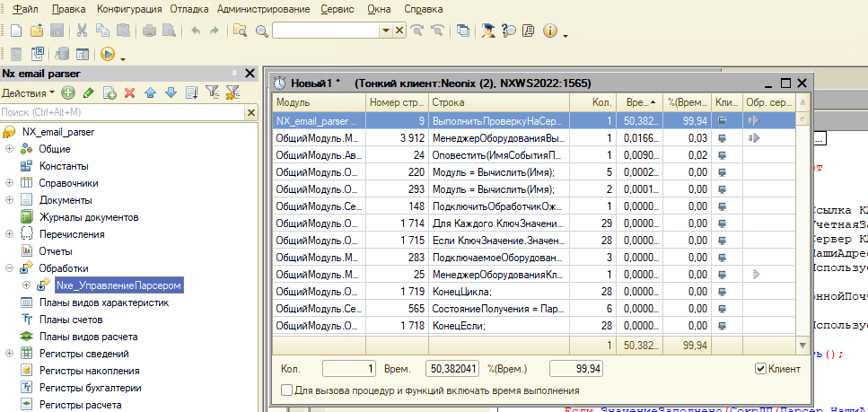Click the blue Move Up arrow icon
This screenshot has width=868, height=412.
click(150, 92)
